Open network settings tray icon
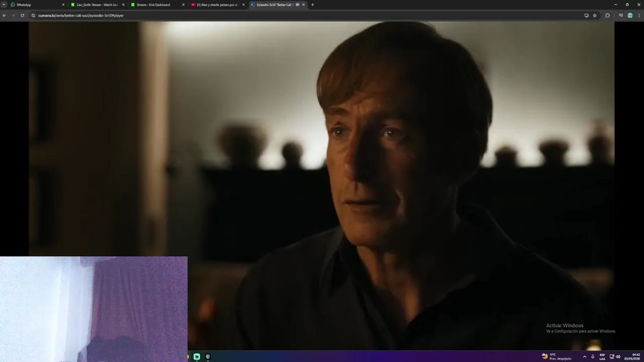This screenshot has height=362, width=644. point(612,356)
